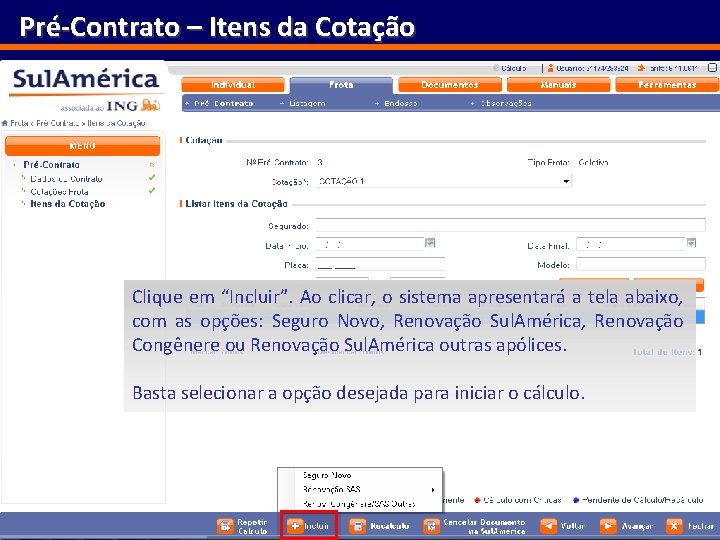Click the Avançar right-arrow icon

tap(608, 526)
